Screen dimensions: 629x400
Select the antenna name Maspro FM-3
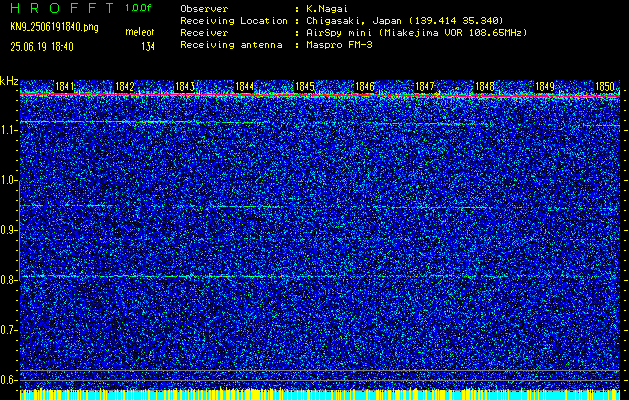click(x=339, y=45)
